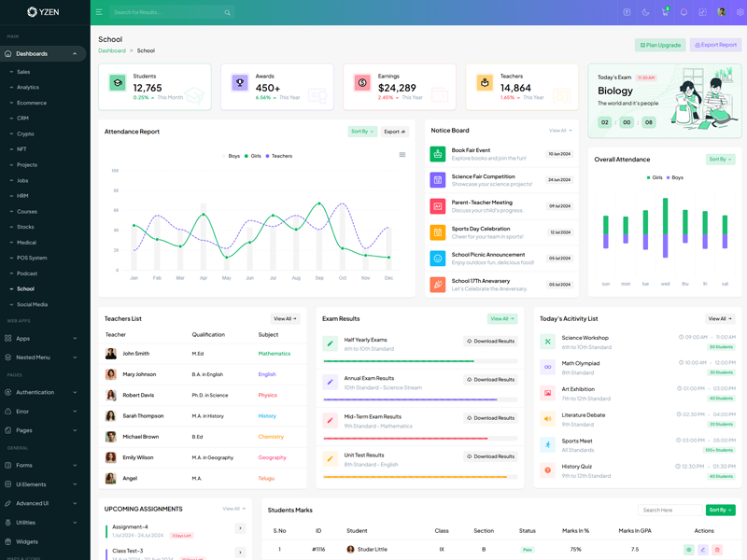Select Analytics in the sidebar

pyautogui.click(x=28, y=87)
